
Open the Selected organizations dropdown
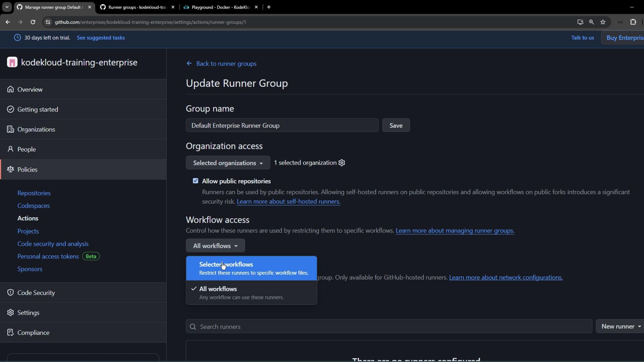(228, 163)
